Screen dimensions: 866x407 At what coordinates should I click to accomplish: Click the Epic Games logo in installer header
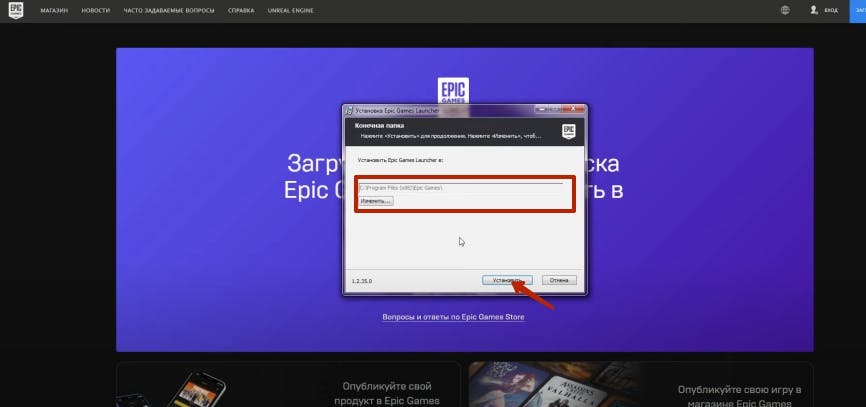point(568,131)
